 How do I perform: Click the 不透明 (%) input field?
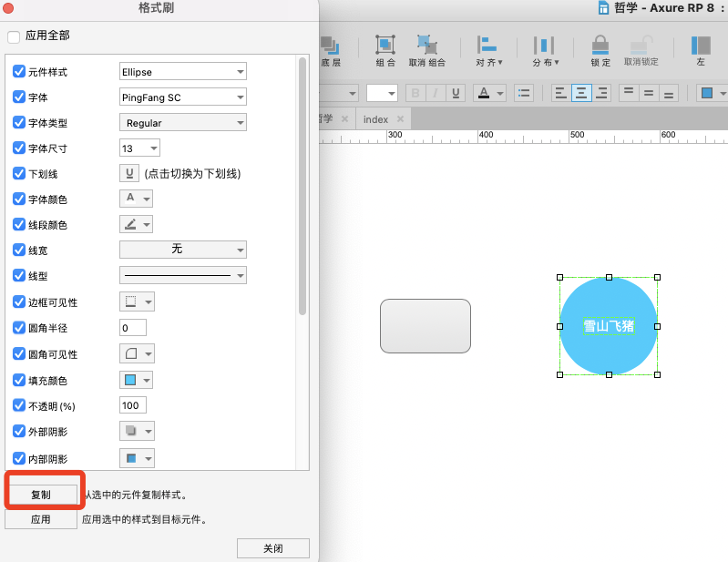point(133,405)
